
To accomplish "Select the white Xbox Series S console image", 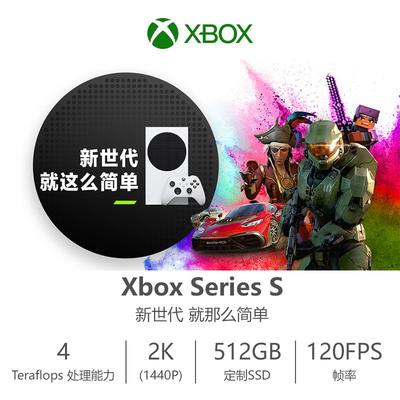I will [x=167, y=165].
